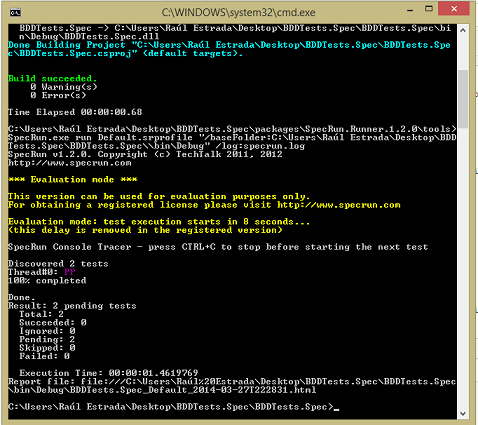Click the 'Total: 2' line
Screen dimensions: 478x425
click(x=41, y=314)
